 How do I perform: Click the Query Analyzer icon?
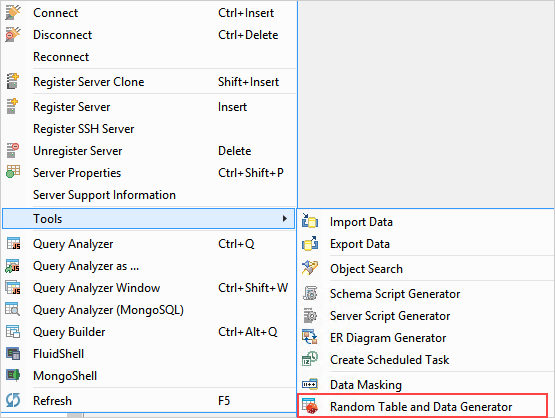click(13, 244)
